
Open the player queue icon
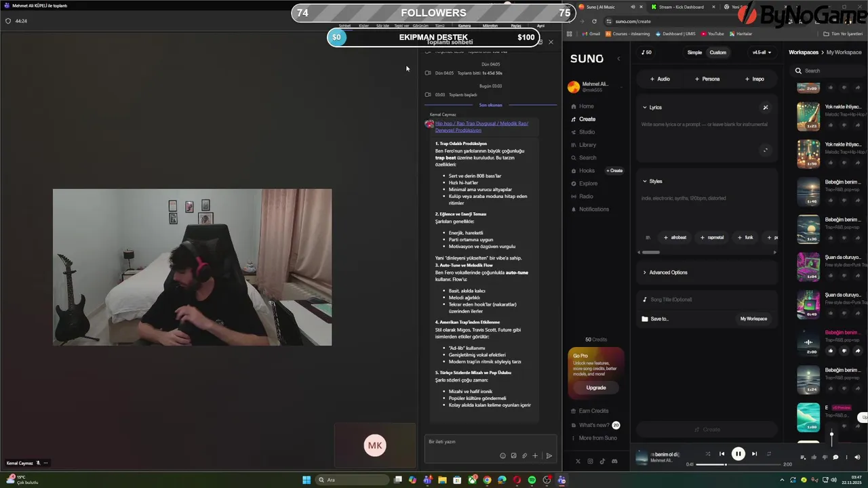tap(803, 457)
